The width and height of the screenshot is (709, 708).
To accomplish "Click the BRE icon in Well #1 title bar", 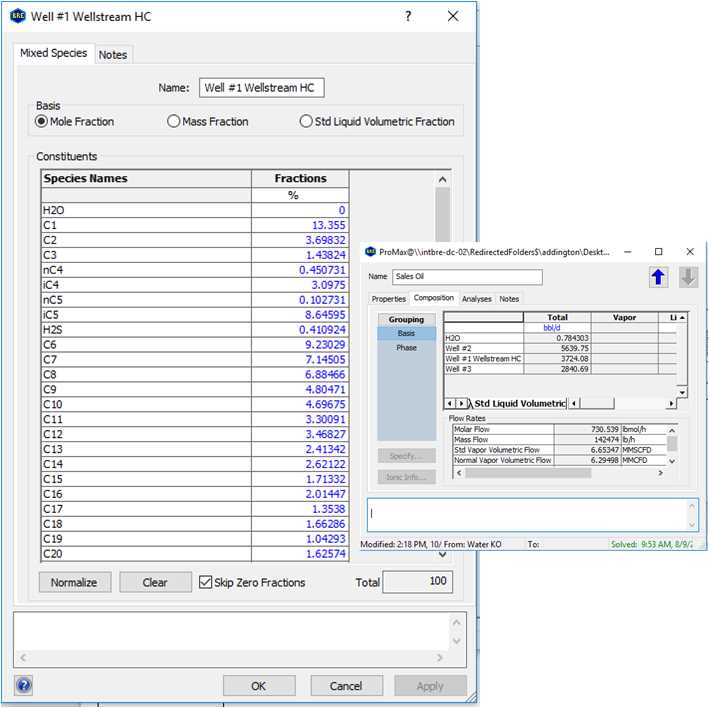I will tap(17, 17).
